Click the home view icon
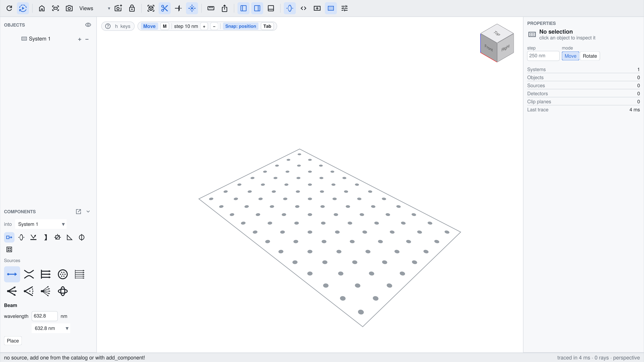 coord(42,8)
